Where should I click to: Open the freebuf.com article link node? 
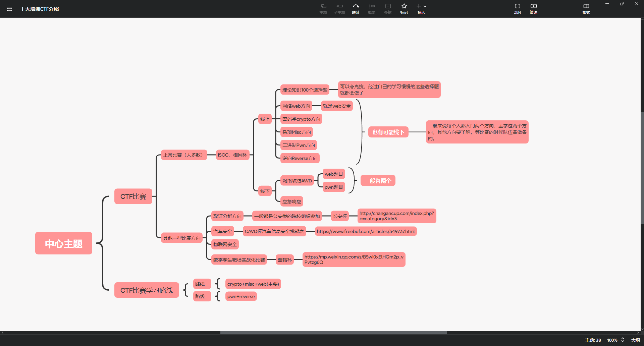coord(366,231)
